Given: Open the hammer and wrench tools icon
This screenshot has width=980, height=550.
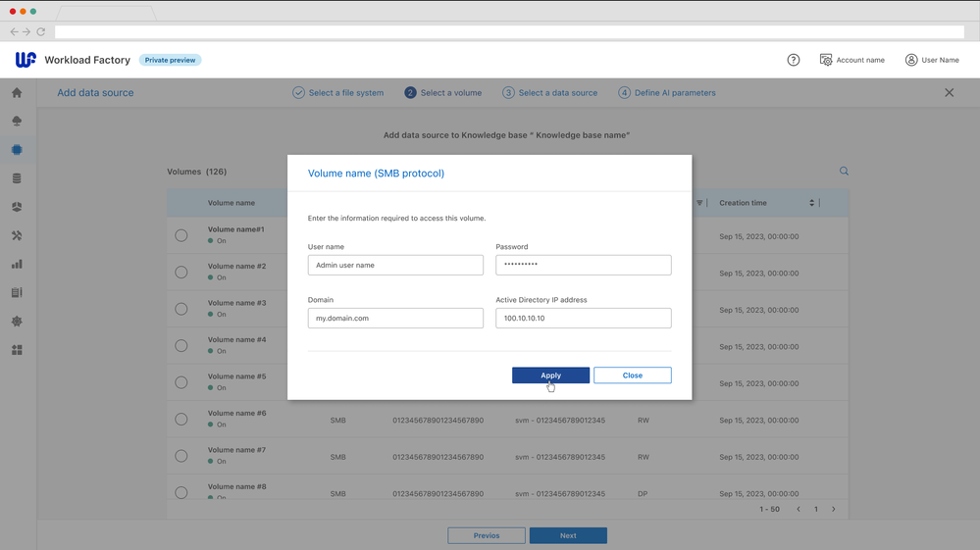Looking at the screenshot, I should 17,235.
